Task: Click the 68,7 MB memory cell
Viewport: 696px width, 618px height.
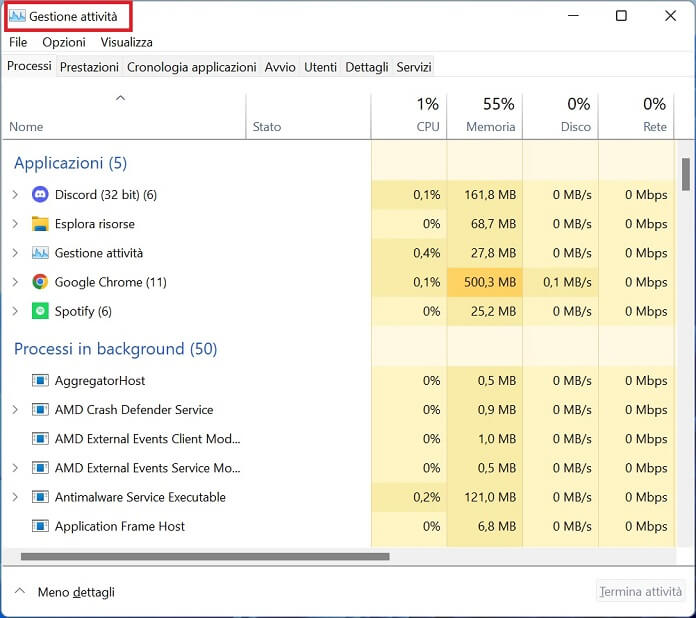Action: click(485, 224)
